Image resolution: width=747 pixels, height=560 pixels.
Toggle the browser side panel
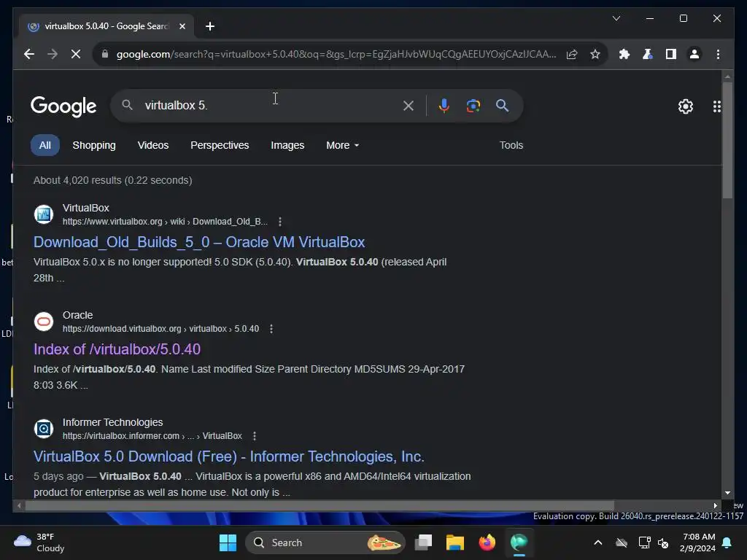click(x=671, y=54)
